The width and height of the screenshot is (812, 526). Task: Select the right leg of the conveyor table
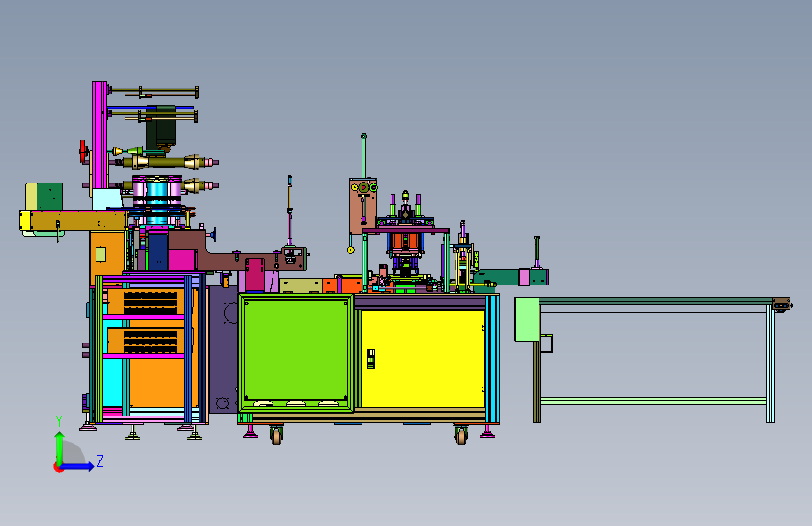[x=771, y=363]
